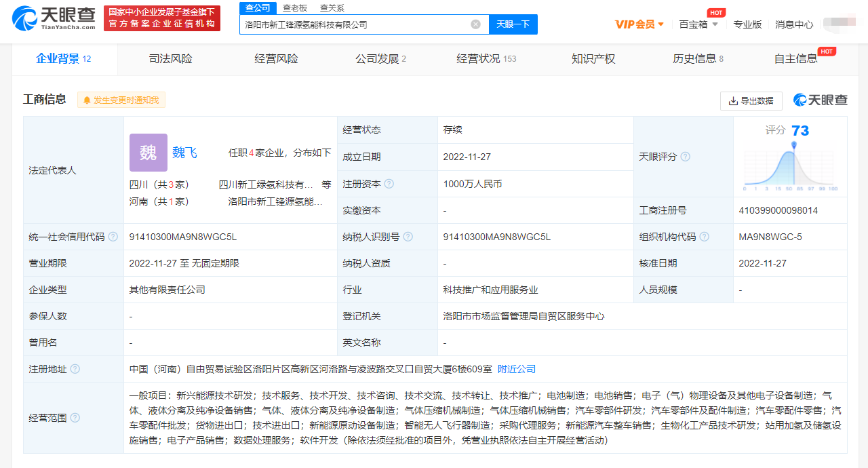Click into the company search input field
This screenshot has height=468, width=868.
pyautogui.click(x=353, y=24)
